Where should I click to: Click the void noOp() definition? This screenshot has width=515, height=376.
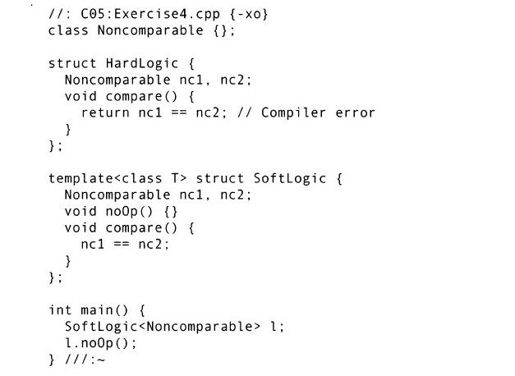click(121, 211)
